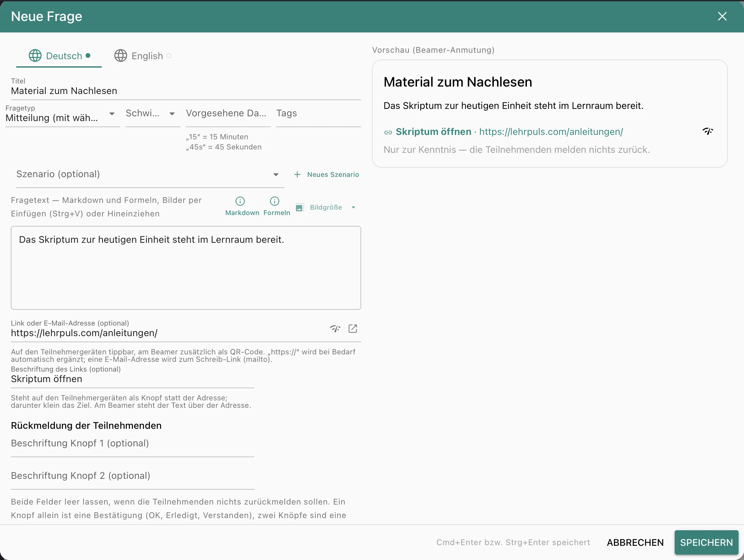This screenshot has width=744, height=560.
Task: Click the Formeln info icon
Action: coord(275,201)
